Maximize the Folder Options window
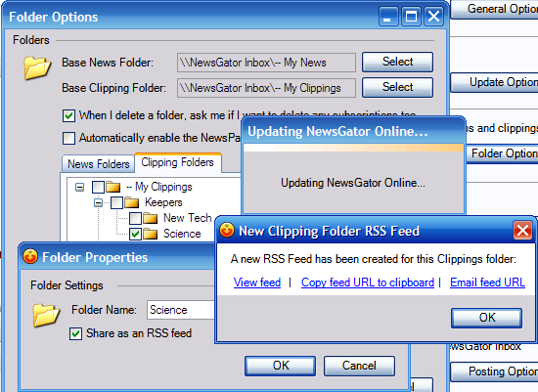The height and width of the screenshot is (392, 538). (x=411, y=16)
